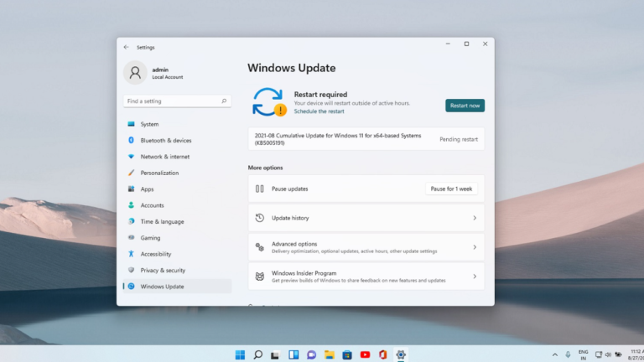Select the Accessibility figure icon
Image resolution: width=644 pixels, height=362 pixels.
coord(131,254)
